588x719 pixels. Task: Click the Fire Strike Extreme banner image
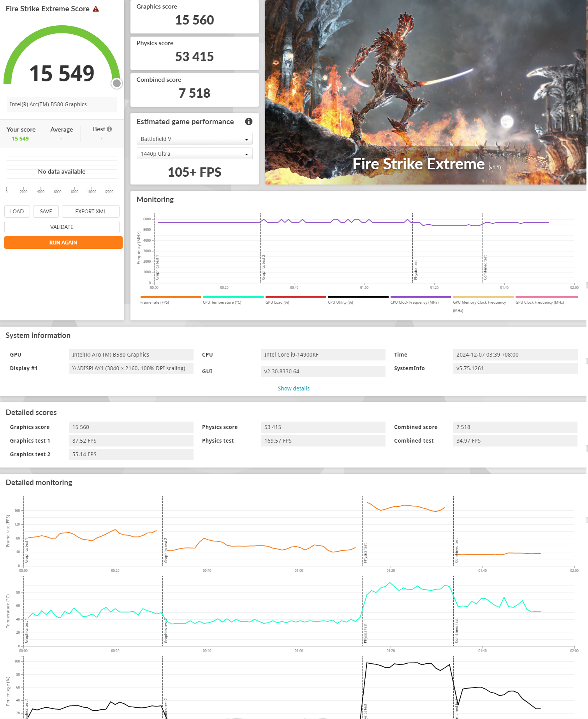pyautogui.click(x=426, y=92)
